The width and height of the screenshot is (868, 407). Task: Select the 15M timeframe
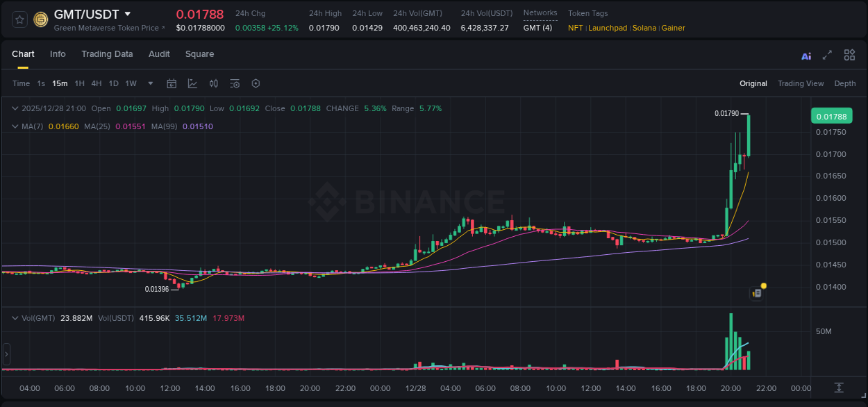(x=59, y=83)
